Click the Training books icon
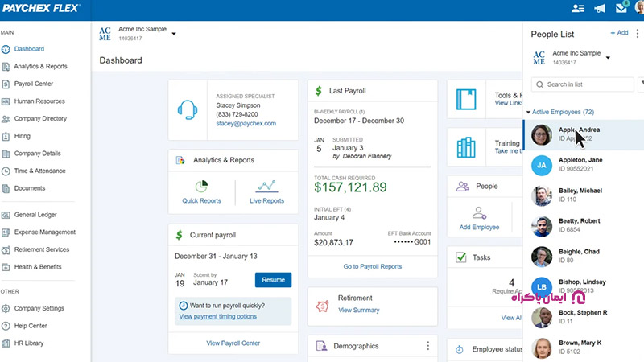The width and height of the screenshot is (644, 362). (x=466, y=147)
